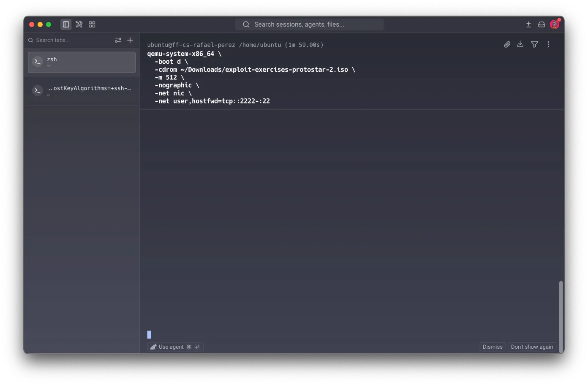The image size is (588, 385).
Task: Click the -m 512 option line
Action: pyautogui.click(x=169, y=78)
